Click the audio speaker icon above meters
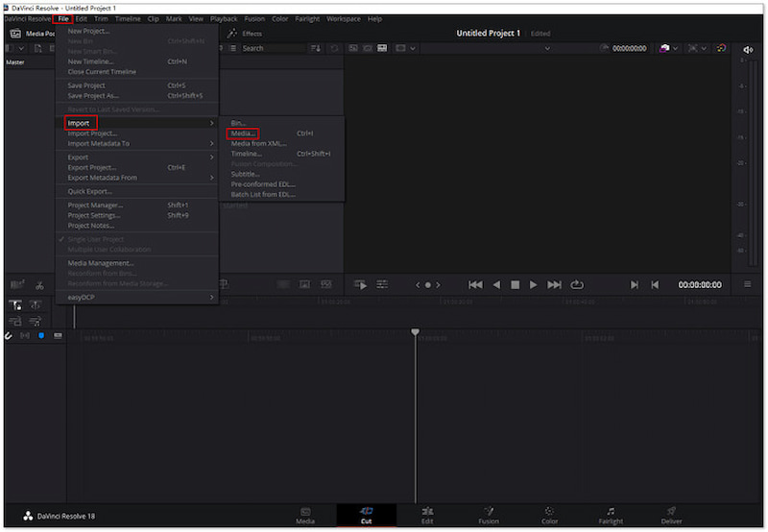This screenshot has width=768, height=532. [x=749, y=49]
